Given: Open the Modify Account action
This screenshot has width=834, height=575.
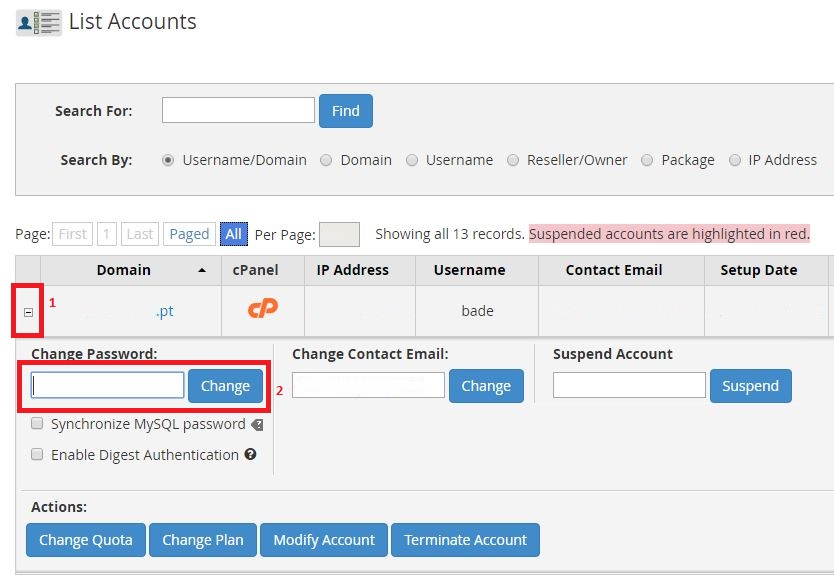Looking at the screenshot, I should coord(324,540).
